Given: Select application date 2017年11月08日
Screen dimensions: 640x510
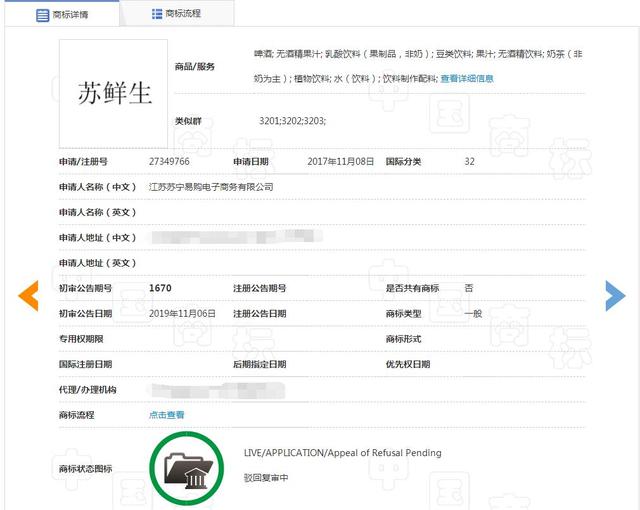Looking at the screenshot, I should point(340,162).
